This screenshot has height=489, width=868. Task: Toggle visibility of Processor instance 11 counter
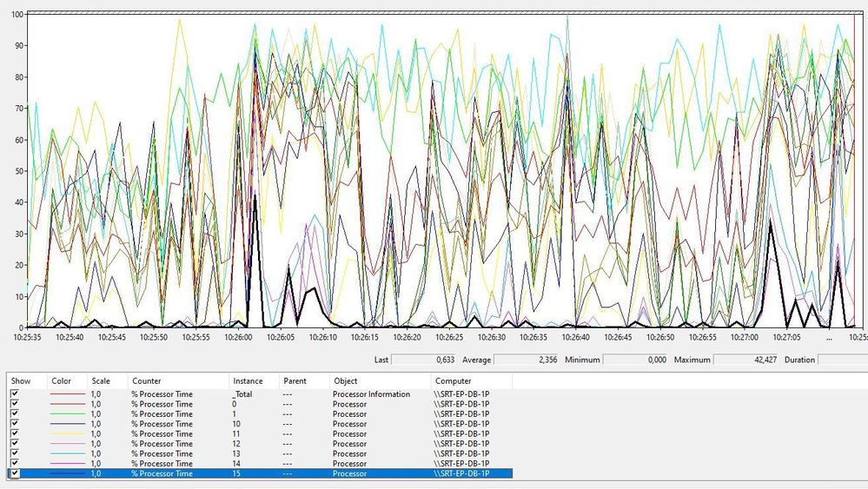15,433
